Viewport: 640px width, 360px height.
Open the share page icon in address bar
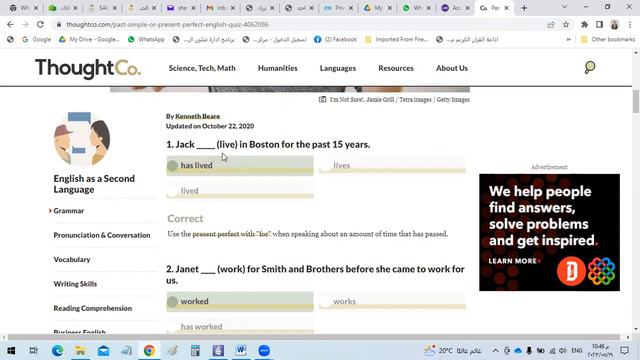point(551,24)
